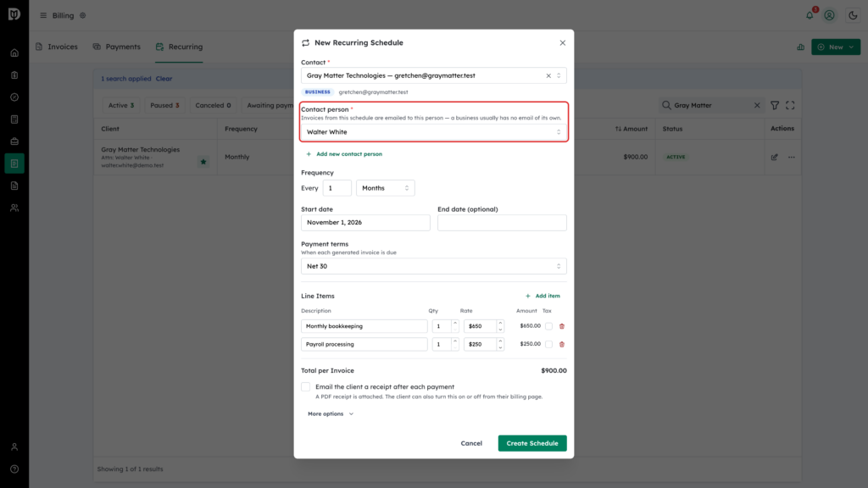Viewport: 868px width, 488px height.
Task: Select the Recurring tab
Action: 179,47
